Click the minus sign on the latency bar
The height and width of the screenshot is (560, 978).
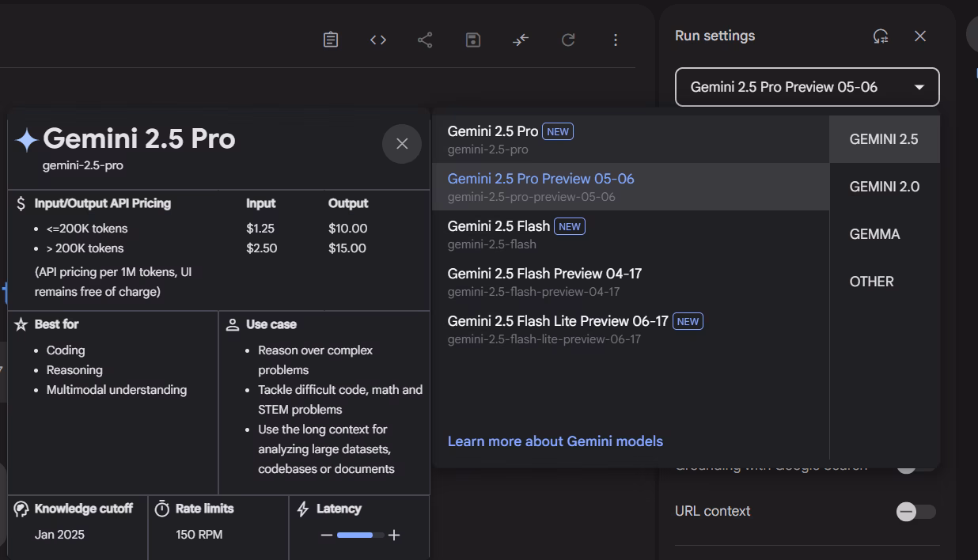(x=326, y=535)
